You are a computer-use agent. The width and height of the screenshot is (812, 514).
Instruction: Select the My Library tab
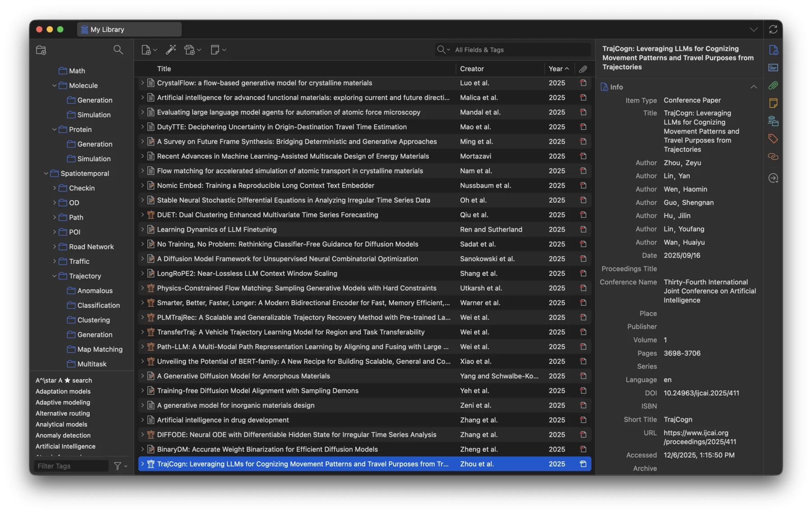point(129,29)
